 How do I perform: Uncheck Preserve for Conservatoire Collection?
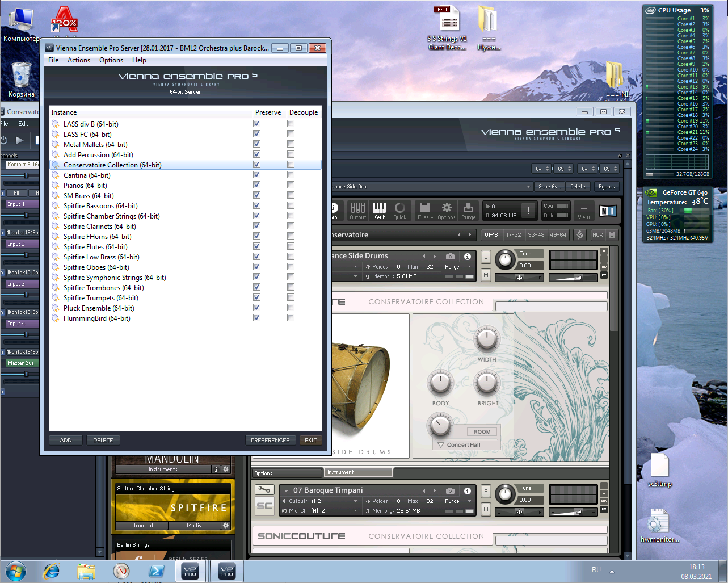[x=256, y=165]
